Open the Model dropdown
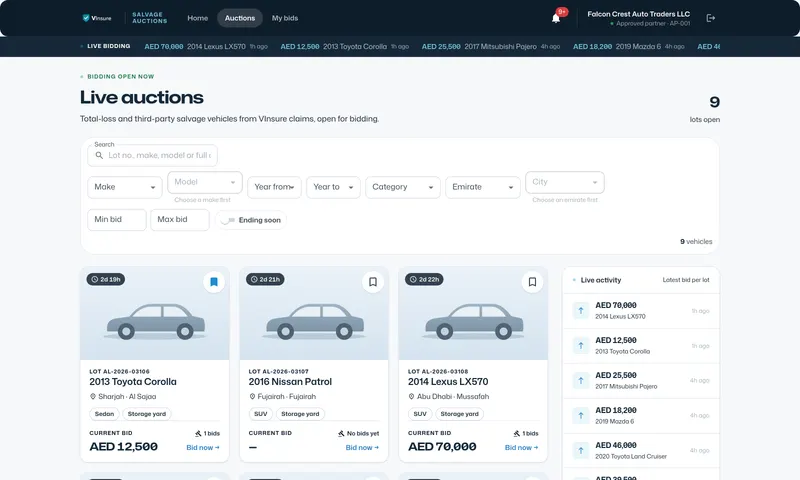 [205, 182]
